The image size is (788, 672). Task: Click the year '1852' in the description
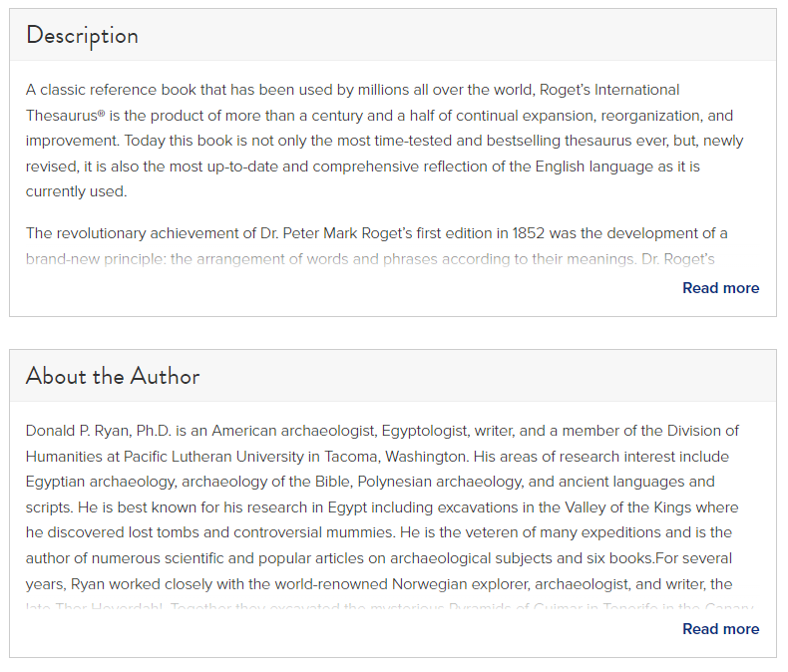[529, 233]
